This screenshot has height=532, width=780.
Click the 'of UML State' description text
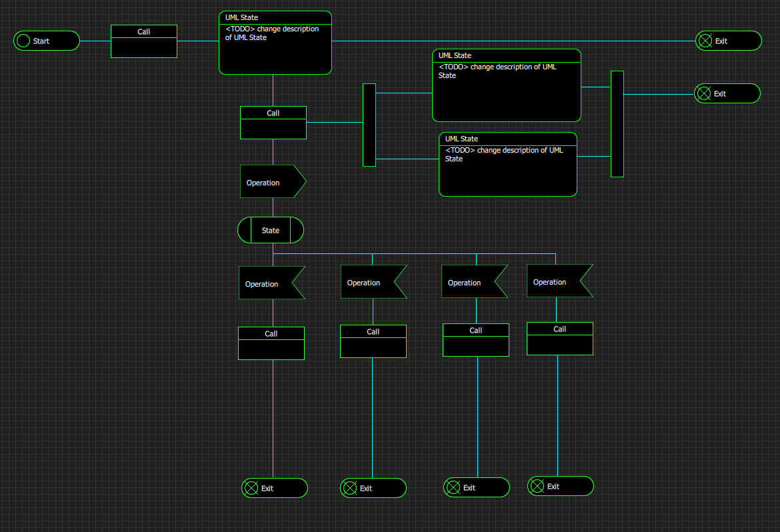tap(246, 38)
